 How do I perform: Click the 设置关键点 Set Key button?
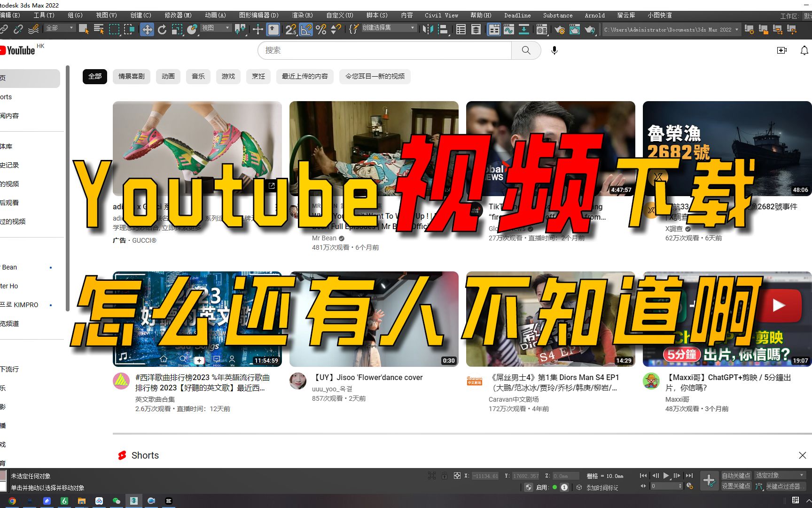click(736, 486)
